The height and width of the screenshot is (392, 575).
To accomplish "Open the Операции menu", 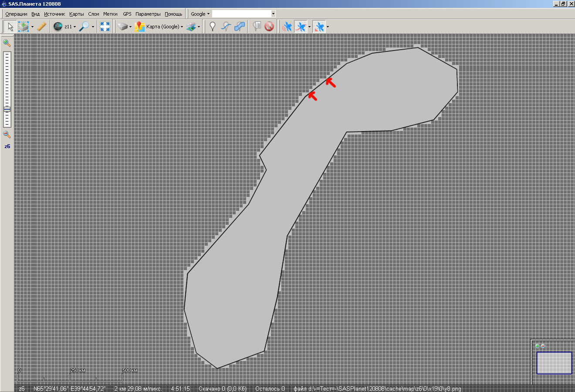I will 16,14.
